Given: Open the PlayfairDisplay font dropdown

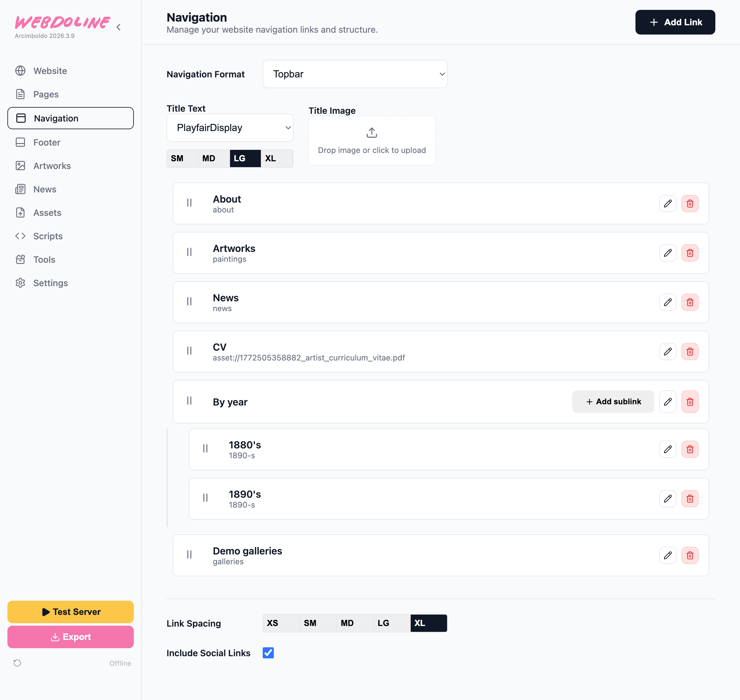Looking at the screenshot, I should pyautogui.click(x=229, y=128).
